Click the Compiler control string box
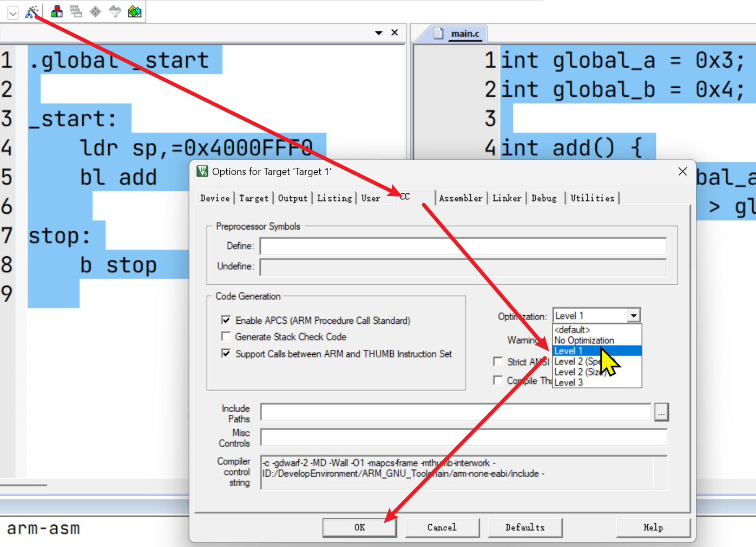 (x=464, y=472)
